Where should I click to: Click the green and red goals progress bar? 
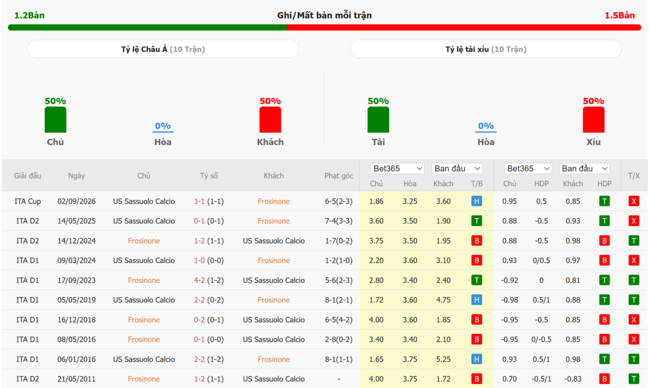325,27
